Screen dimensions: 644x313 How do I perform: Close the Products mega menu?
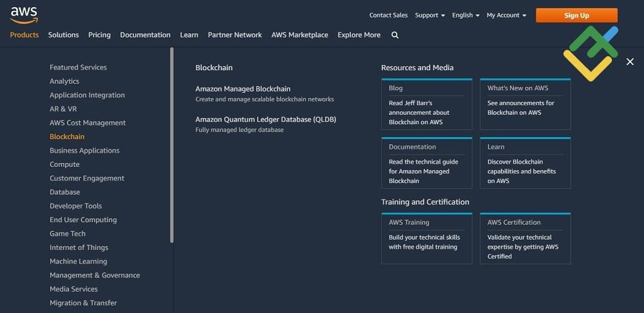[x=630, y=62]
